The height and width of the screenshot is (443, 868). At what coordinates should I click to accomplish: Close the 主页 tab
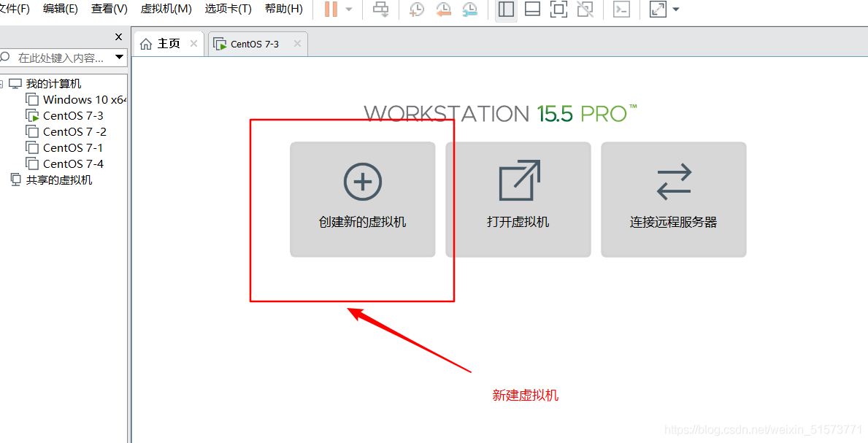pos(193,44)
